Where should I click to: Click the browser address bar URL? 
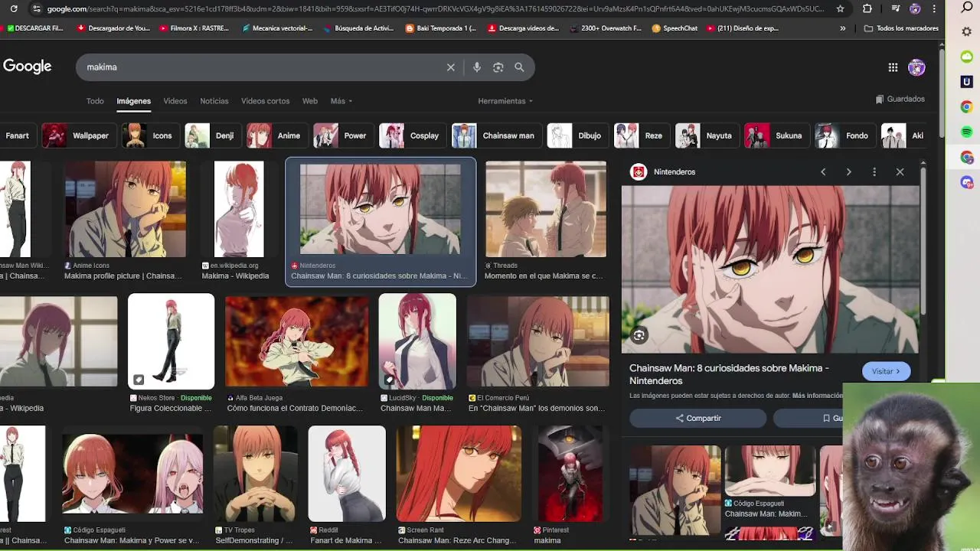click(435, 8)
